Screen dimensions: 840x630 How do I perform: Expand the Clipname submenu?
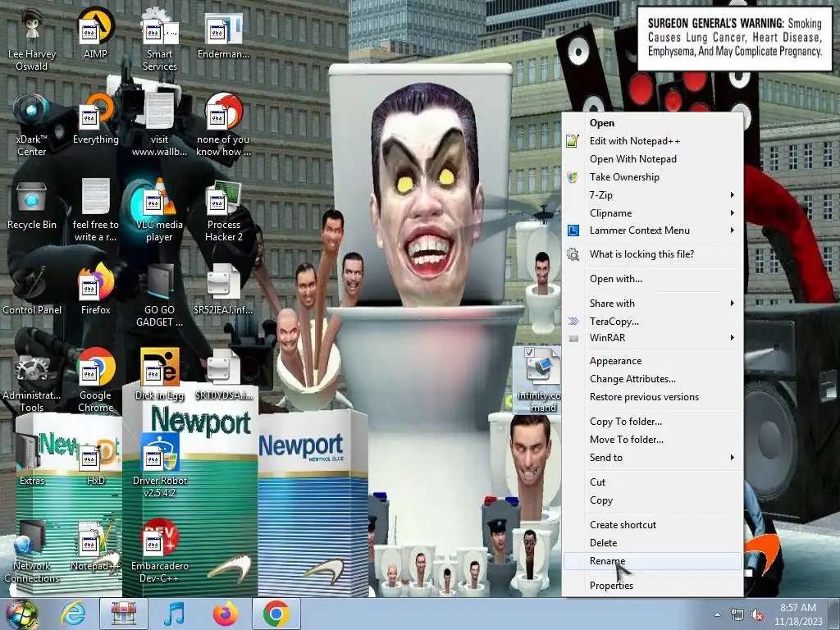[x=653, y=213]
